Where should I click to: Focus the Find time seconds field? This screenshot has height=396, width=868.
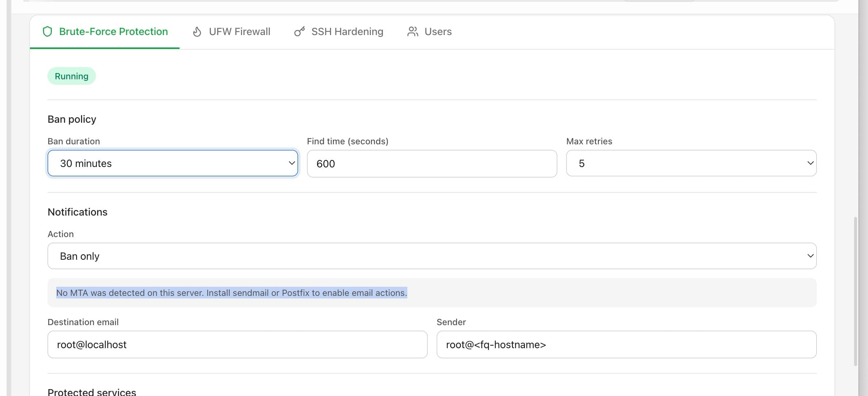click(432, 164)
